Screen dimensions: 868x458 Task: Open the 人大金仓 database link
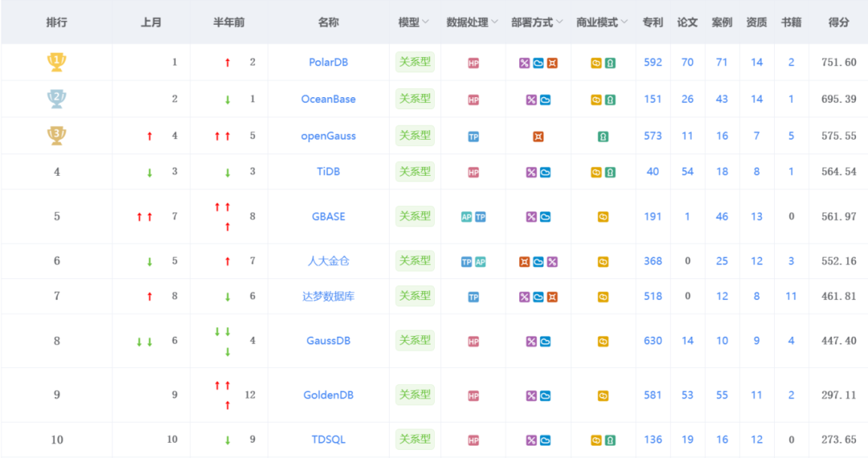pos(328,260)
